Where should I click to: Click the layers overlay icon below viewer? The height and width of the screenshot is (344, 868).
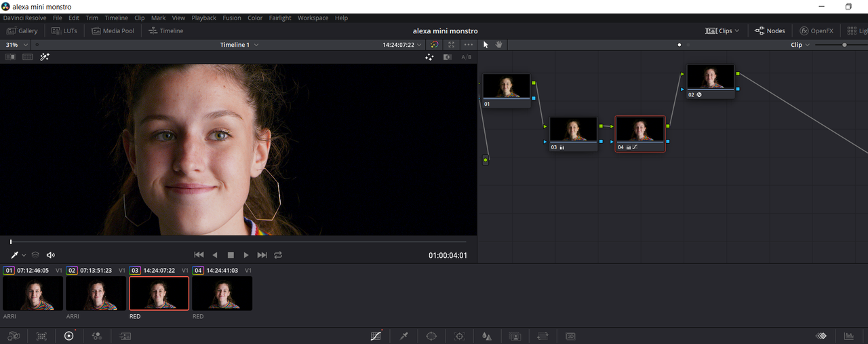click(x=35, y=255)
